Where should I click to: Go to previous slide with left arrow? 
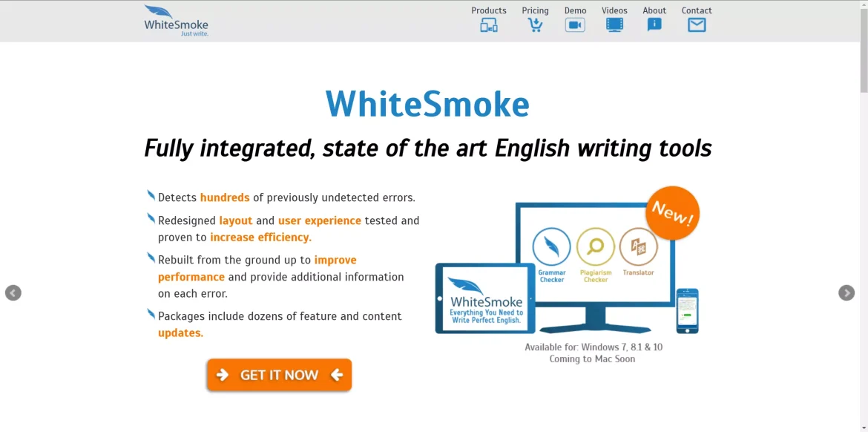click(x=13, y=293)
